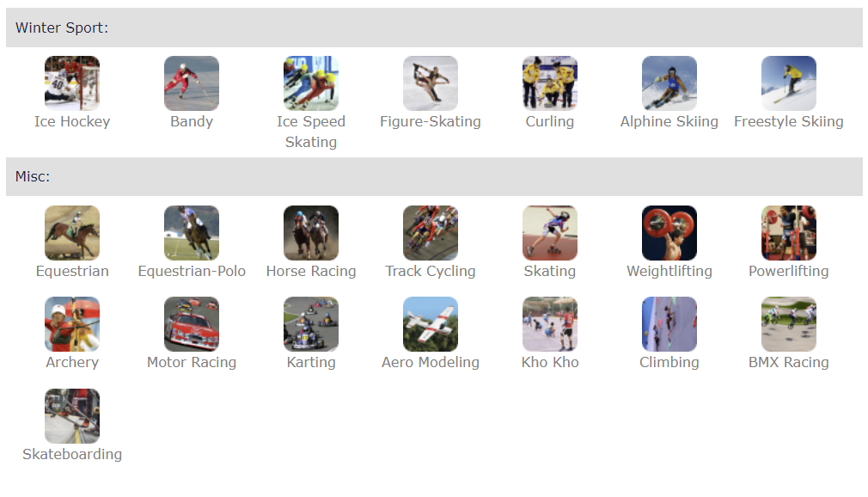Click the Track Cycling label
This screenshot has width=868, height=497.
coord(430,271)
